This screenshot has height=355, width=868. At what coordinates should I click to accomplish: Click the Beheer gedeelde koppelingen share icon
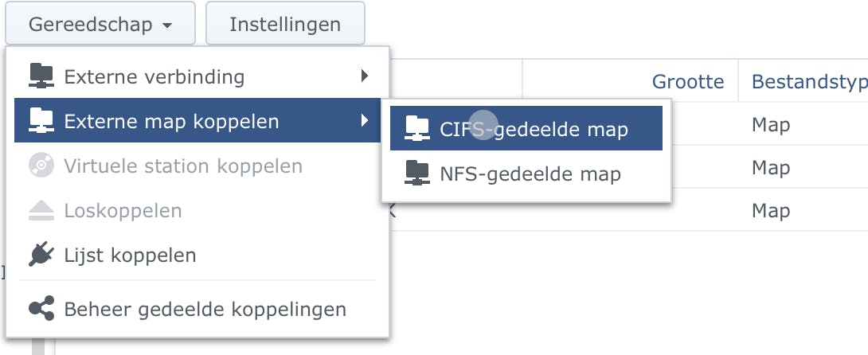pos(41,309)
